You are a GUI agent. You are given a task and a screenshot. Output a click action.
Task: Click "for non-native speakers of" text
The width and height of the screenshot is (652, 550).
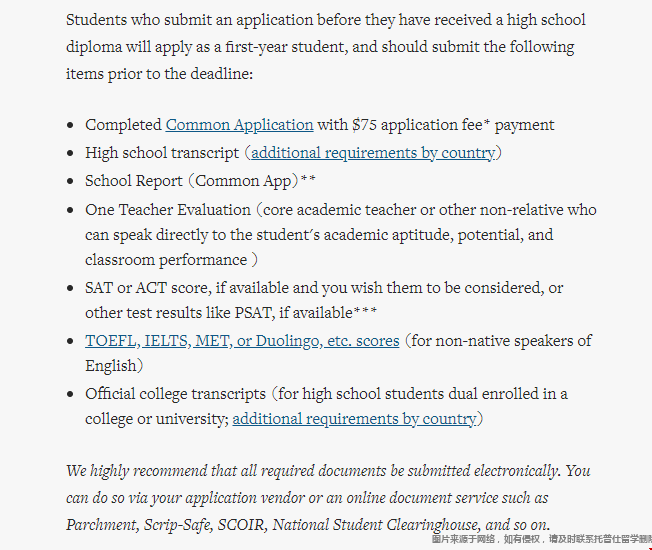tap(501, 341)
